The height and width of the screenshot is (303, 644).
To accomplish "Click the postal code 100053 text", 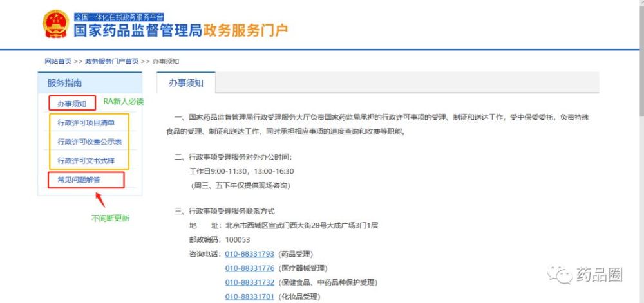I will 238,239.
